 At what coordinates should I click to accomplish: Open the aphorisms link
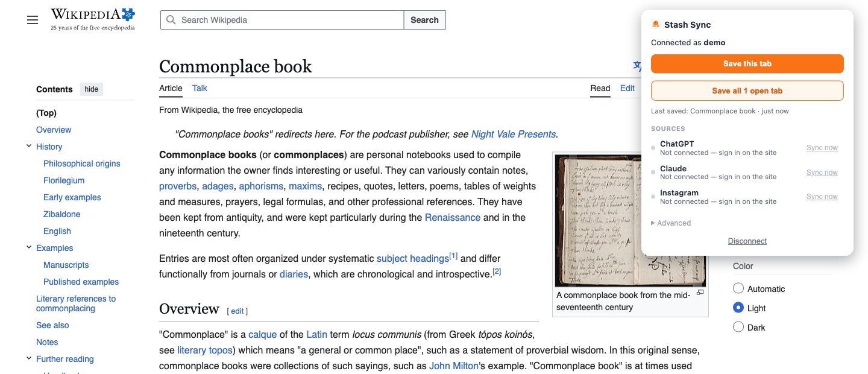pyautogui.click(x=261, y=186)
